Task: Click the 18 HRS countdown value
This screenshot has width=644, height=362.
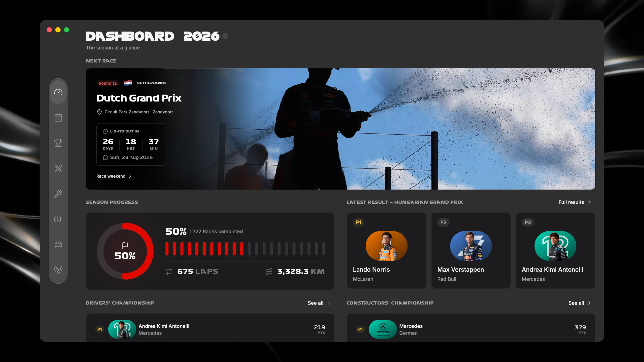Action: [131, 144]
